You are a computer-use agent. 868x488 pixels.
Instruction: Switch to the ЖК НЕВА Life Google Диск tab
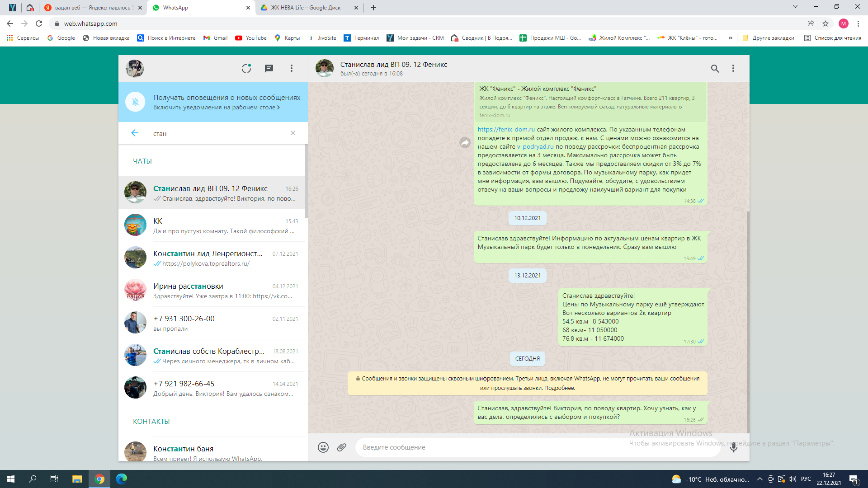pyautogui.click(x=306, y=8)
